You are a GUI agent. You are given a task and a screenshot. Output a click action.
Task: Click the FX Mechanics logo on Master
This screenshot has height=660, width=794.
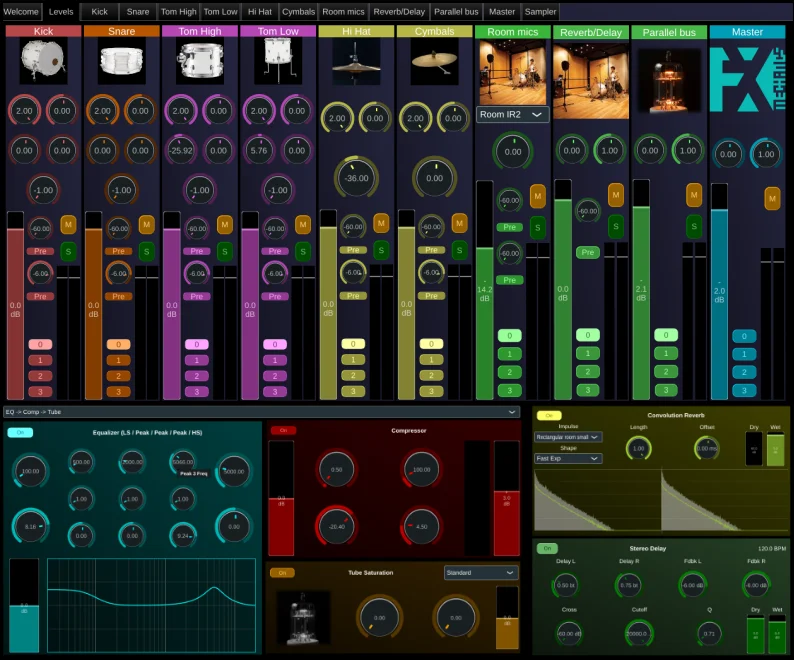pos(747,80)
